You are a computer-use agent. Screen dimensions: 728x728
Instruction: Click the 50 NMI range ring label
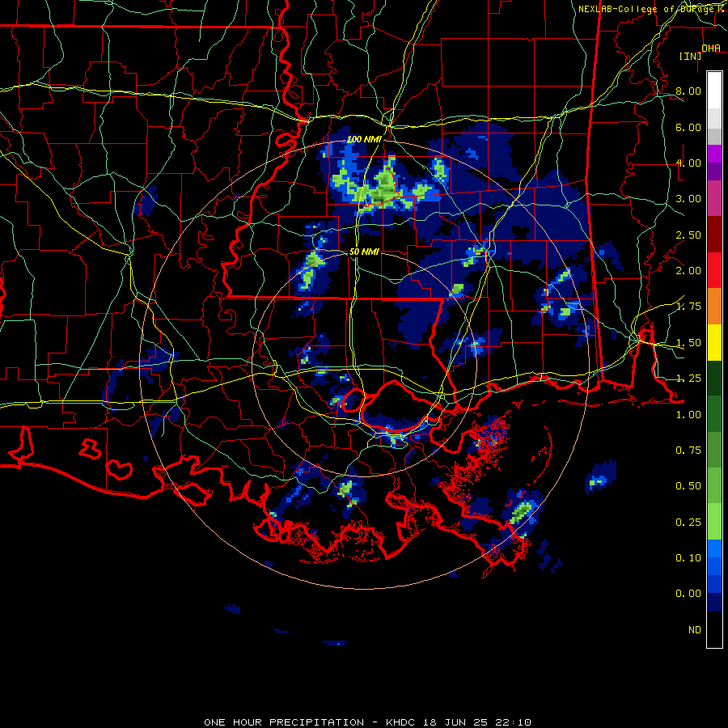click(x=364, y=252)
